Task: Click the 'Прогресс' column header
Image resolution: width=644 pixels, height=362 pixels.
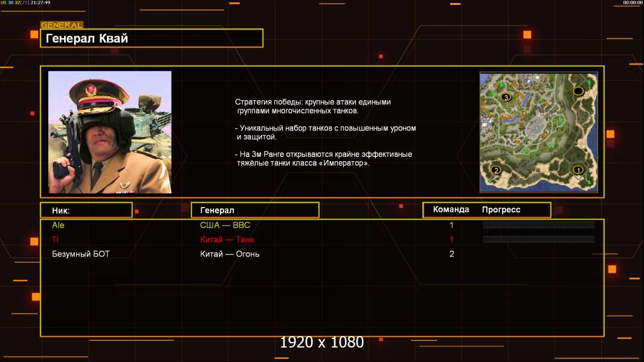Action: [x=501, y=209]
